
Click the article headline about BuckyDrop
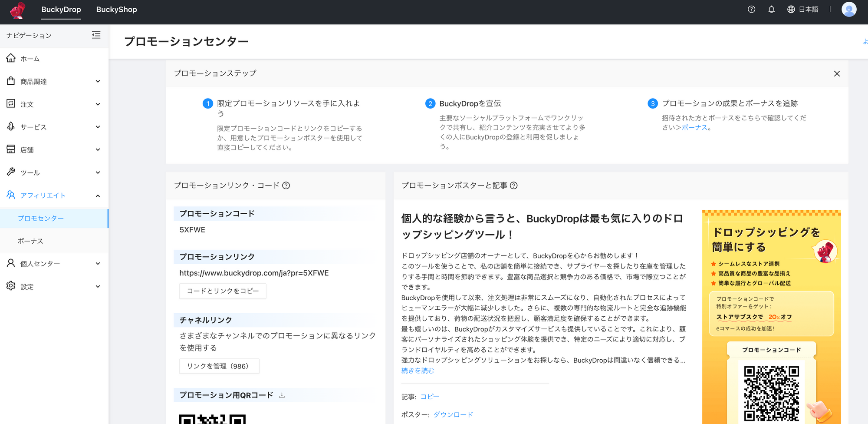(542, 226)
